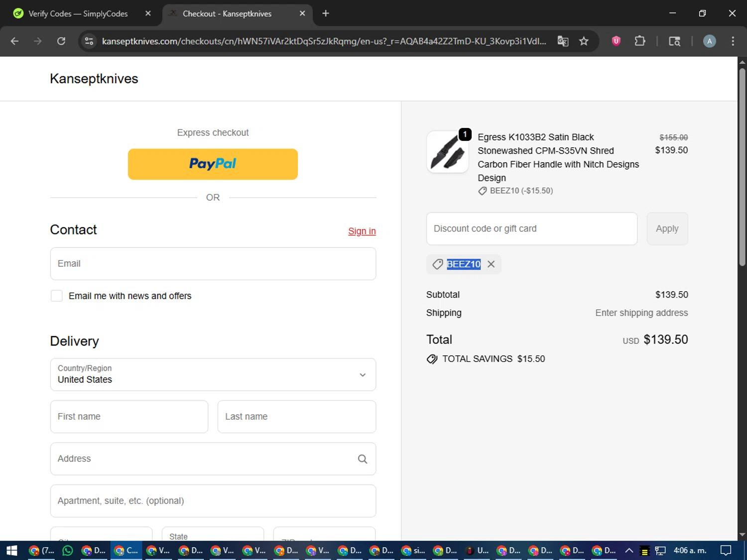Open the taskbar app labeled U...

(477, 551)
